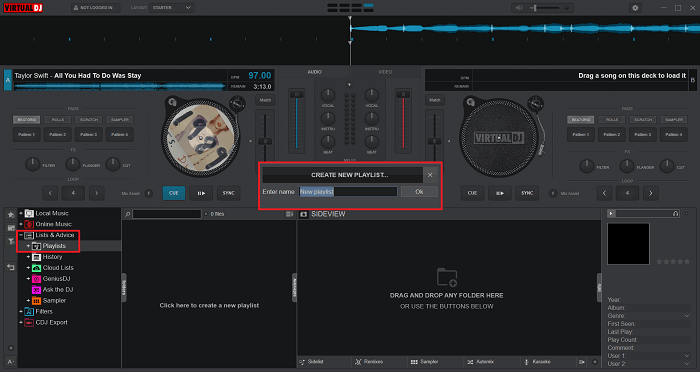Expand the Cloud Lists tree node
Viewport: 700px width, 372px height.
pyautogui.click(x=29, y=268)
